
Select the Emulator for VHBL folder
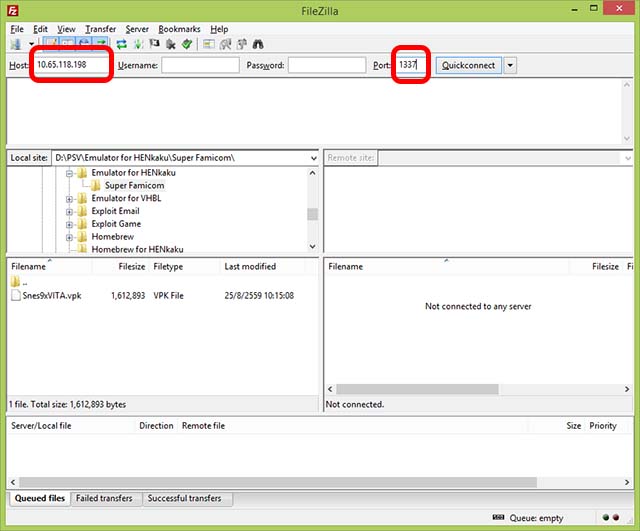pos(126,198)
